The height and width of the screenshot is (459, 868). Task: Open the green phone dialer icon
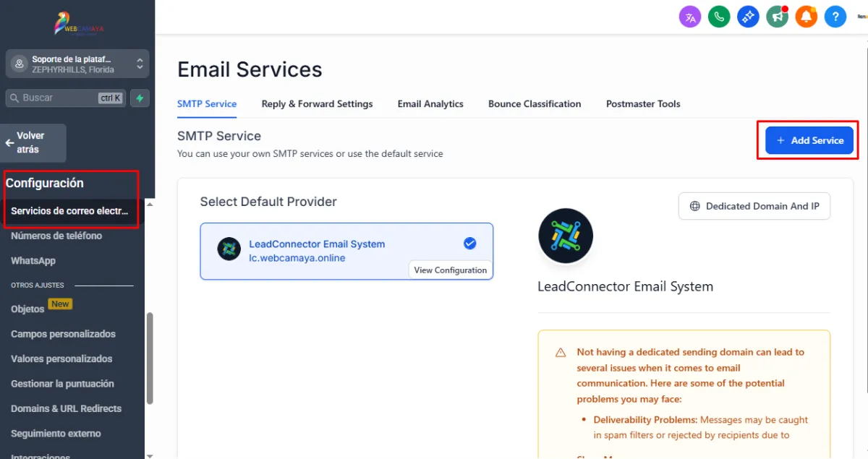[719, 17]
